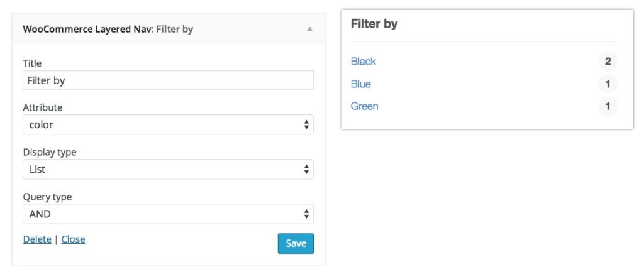Click the up-down arrows of Attribute select
Screen dimensions: 644x274
pyautogui.click(x=306, y=124)
